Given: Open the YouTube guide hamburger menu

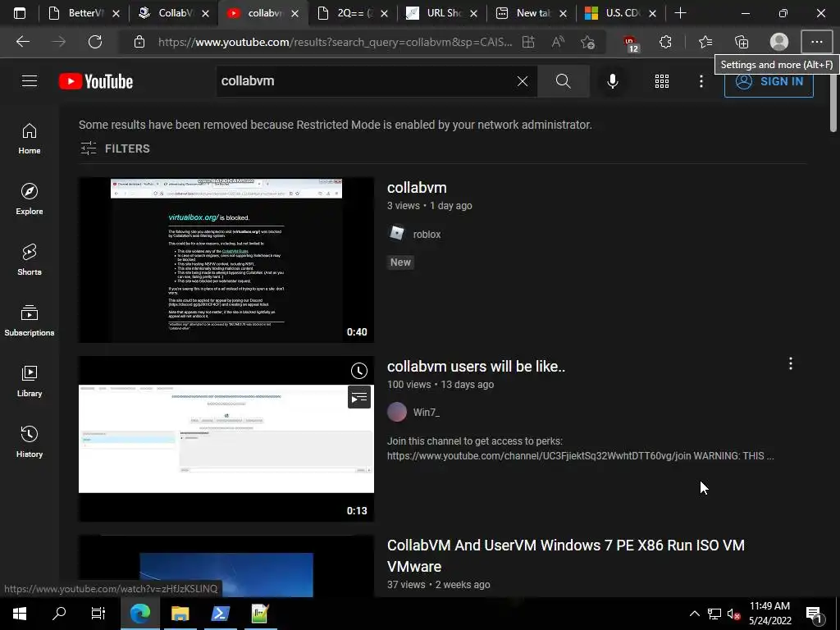Looking at the screenshot, I should (x=30, y=81).
